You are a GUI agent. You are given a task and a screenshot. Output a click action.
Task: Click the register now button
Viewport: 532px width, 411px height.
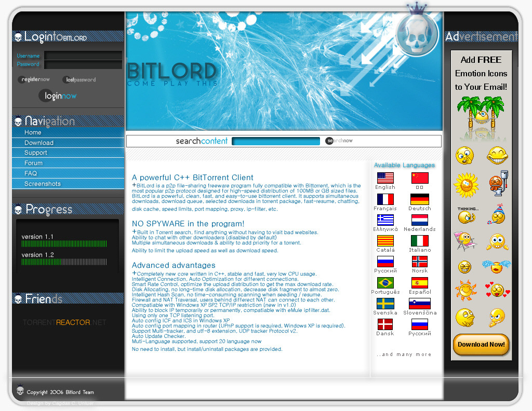[x=34, y=79]
